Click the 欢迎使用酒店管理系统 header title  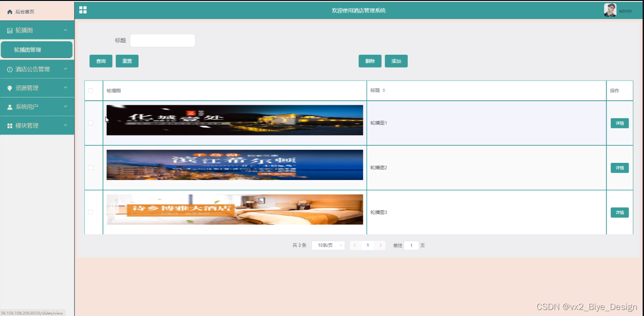[x=359, y=10]
